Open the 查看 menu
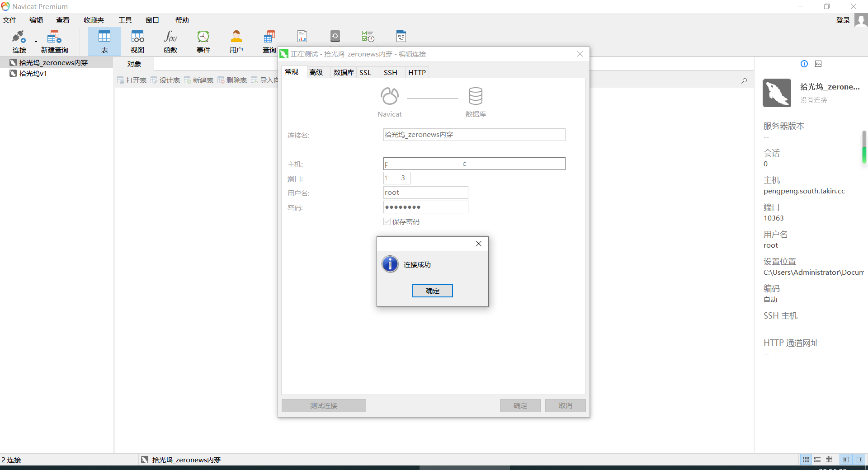 click(x=63, y=20)
